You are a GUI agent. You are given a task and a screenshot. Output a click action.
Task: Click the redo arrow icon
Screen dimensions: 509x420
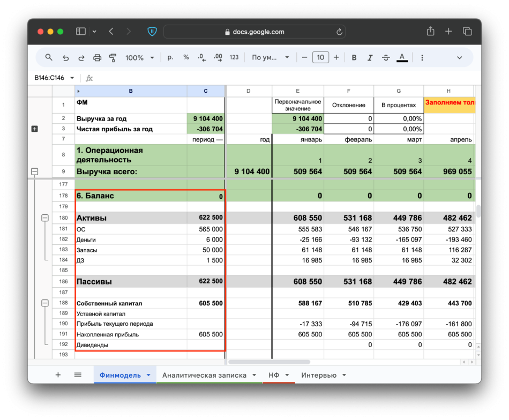[x=81, y=57]
